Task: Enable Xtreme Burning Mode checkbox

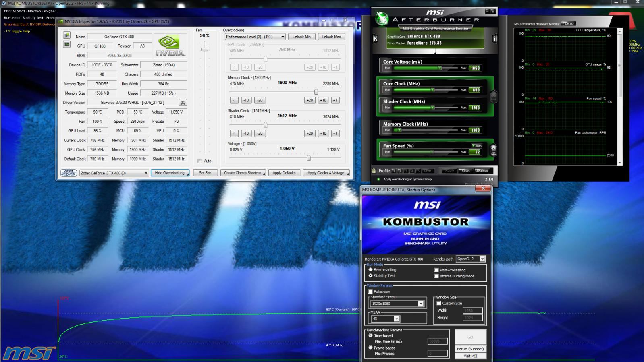Action: [436, 276]
